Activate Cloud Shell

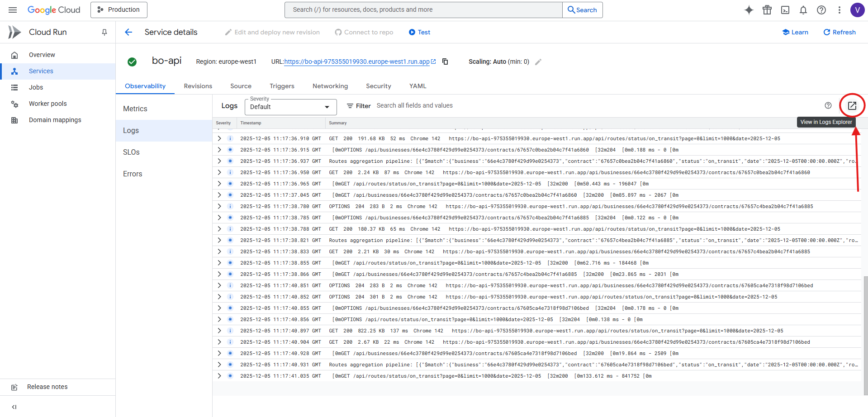[785, 9]
